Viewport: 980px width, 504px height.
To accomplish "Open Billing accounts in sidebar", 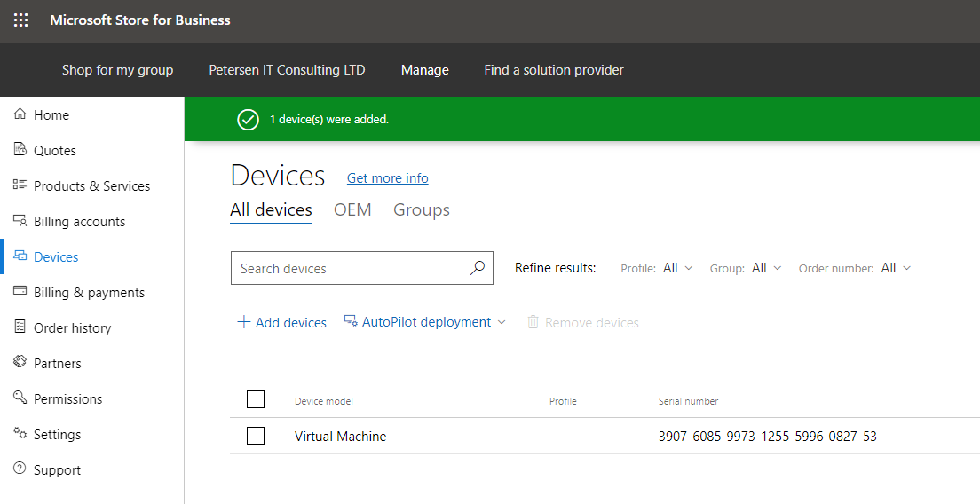I will [x=79, y=222].
